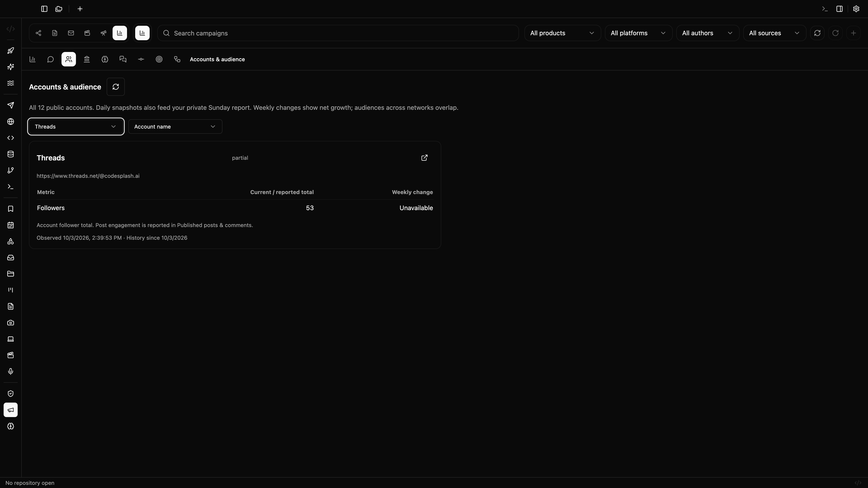Expand the All authors filter
Viewport: 868px width, 488px height.
pyautogui.click(x=708, y=33)
